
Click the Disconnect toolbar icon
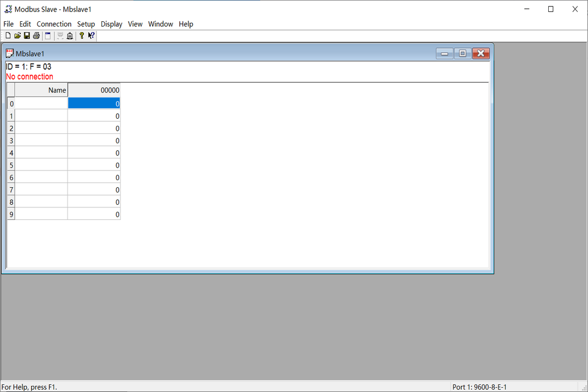pyautogui.click(x=70, y=35)
